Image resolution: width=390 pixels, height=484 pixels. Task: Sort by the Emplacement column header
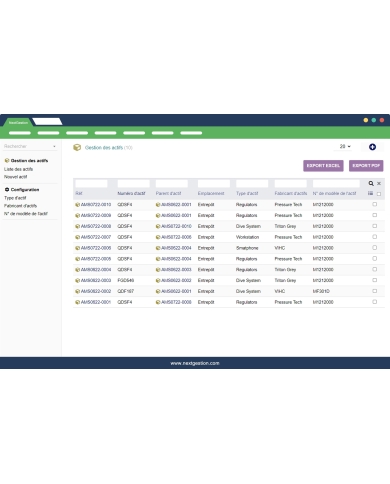tap(211, 193)
